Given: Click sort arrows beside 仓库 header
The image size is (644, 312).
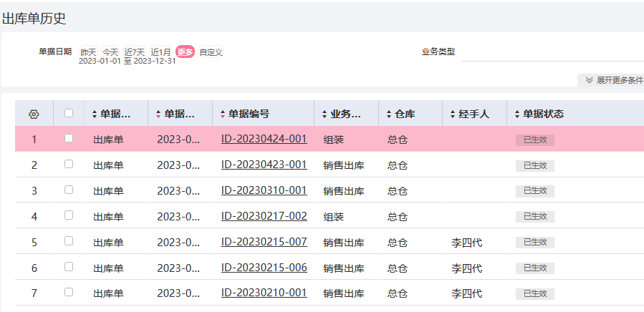Looking at the screenshot, I should point(388,114).
